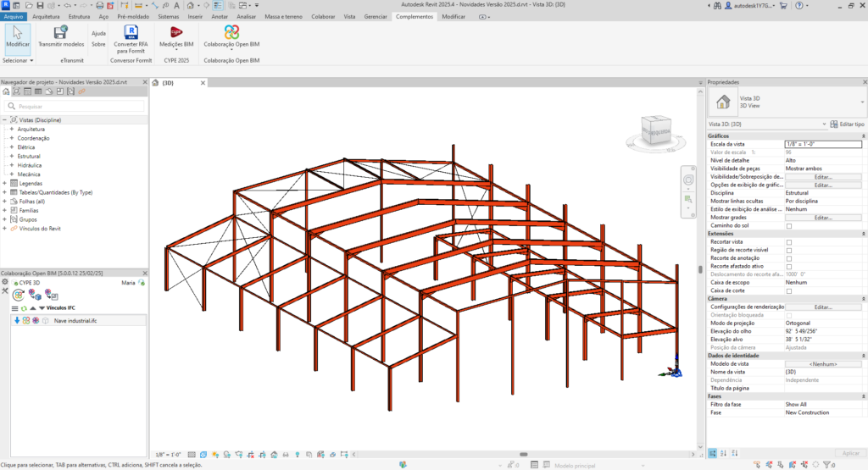Collapse the Gráficos properties section

coord(863,135)
